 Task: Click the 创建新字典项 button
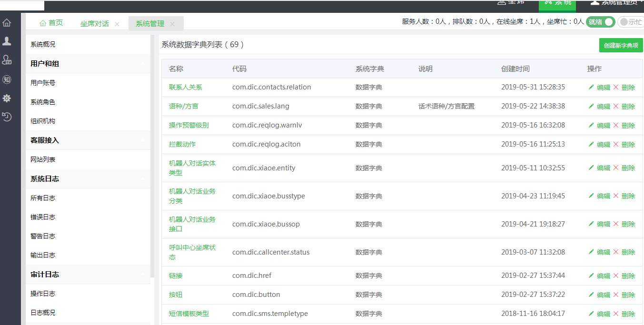coord(621,46)
